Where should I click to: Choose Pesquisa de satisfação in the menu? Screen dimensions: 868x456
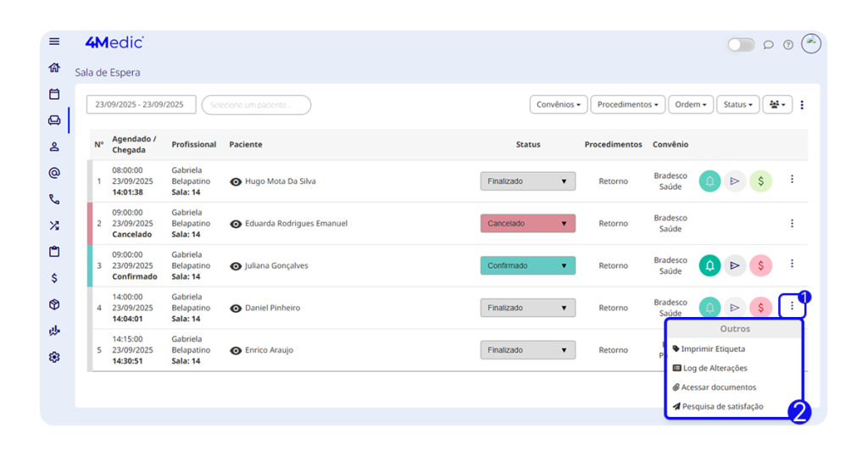[x=721, y=406]
